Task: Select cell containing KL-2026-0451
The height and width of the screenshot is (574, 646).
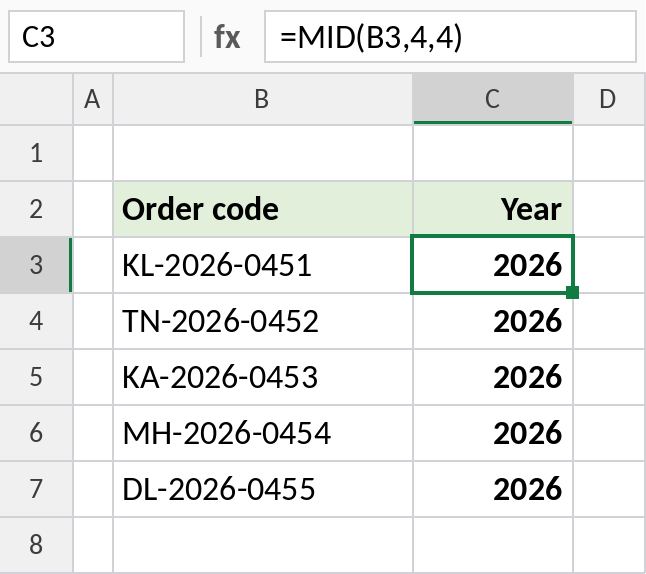Action: [x=263, y=265]
